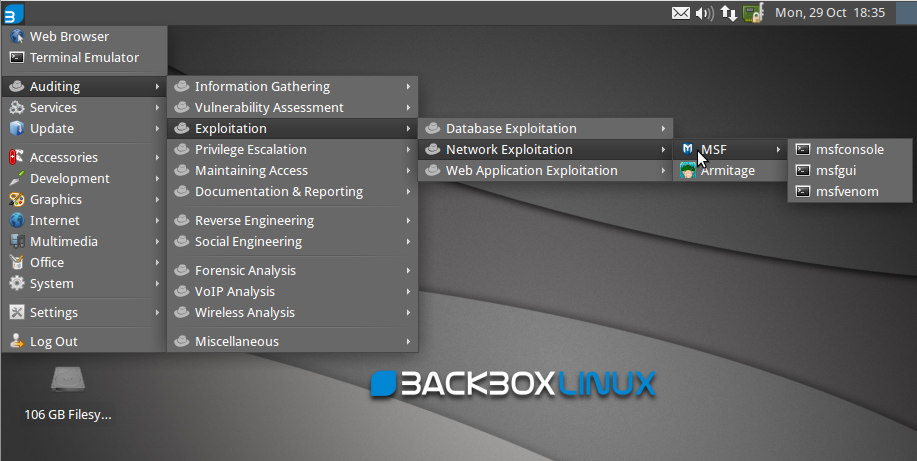Expand the Web Application Exploitation submenu arrow
Image resolution: width=917 pixels, height=461 pixels.
[663, 171]
